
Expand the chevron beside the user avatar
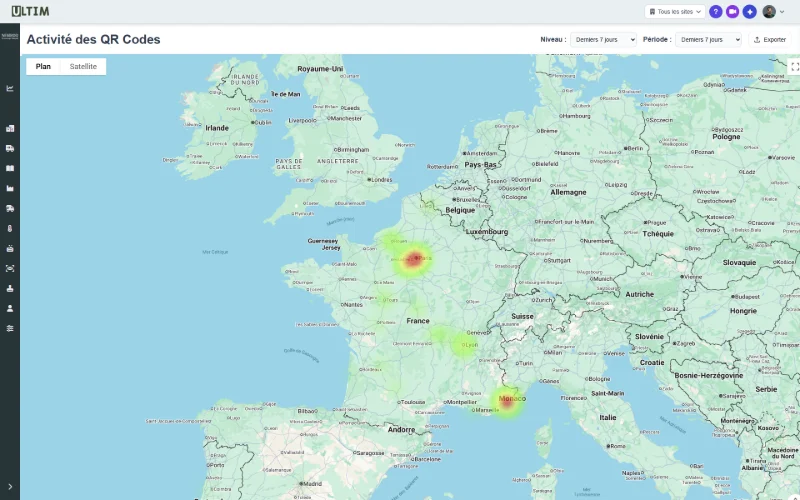(782, 12)
